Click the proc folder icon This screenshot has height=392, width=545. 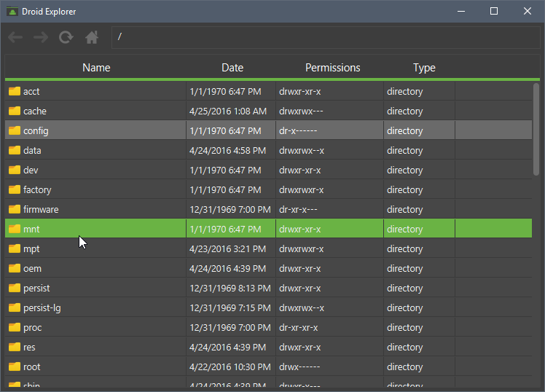(x=15, y=327)
